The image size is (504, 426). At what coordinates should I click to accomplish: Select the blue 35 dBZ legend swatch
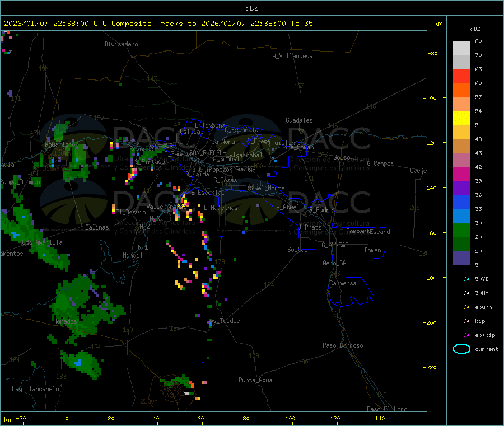pos(461,202)
